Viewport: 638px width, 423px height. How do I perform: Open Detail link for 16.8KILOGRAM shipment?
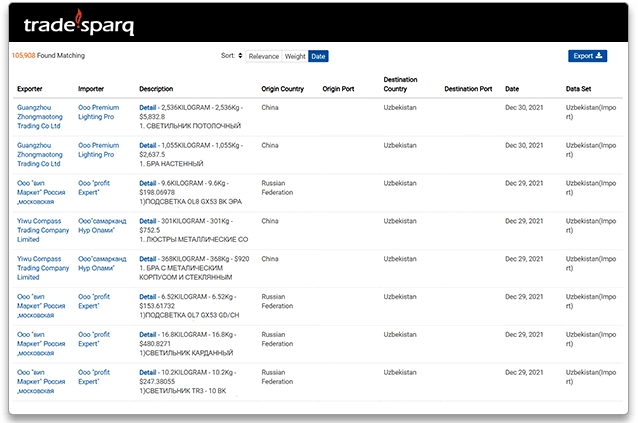(148, 335)
